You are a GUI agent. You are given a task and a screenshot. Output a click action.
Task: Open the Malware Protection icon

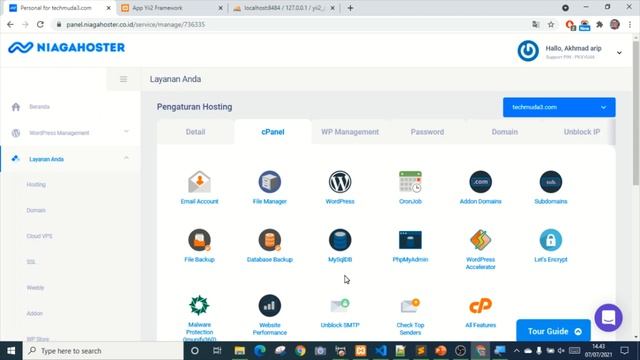[x=199, y=305]
